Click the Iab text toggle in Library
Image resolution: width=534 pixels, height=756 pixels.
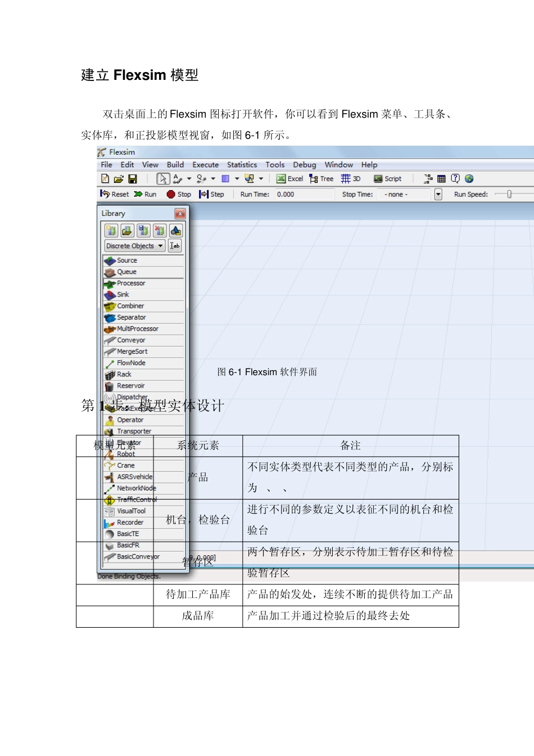(175, 246)
